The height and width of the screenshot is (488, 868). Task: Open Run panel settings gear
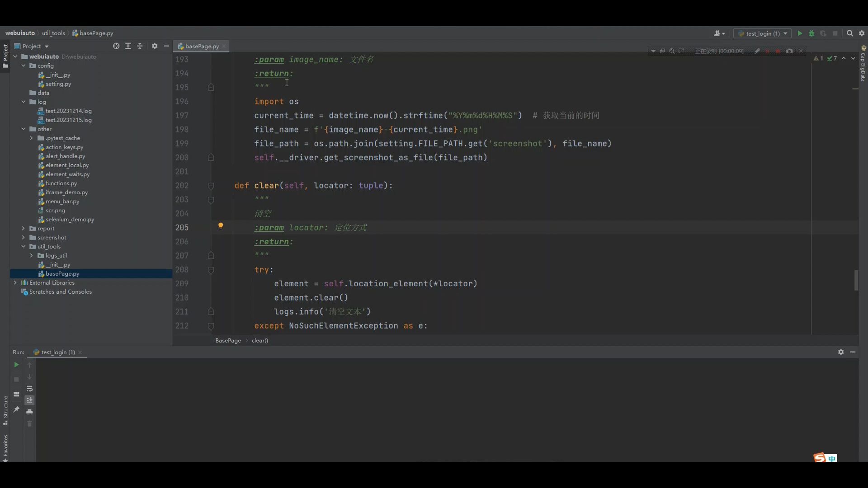(x=841, y=352)
